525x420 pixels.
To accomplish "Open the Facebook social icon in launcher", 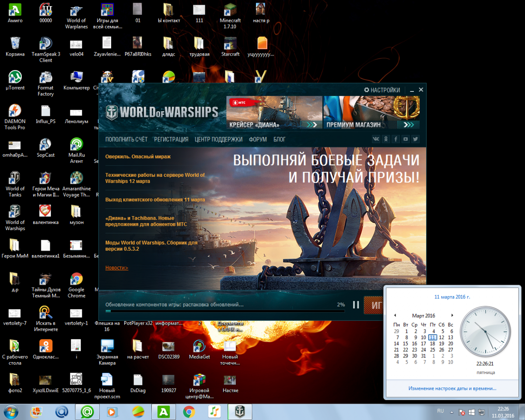I will point(396,139).
